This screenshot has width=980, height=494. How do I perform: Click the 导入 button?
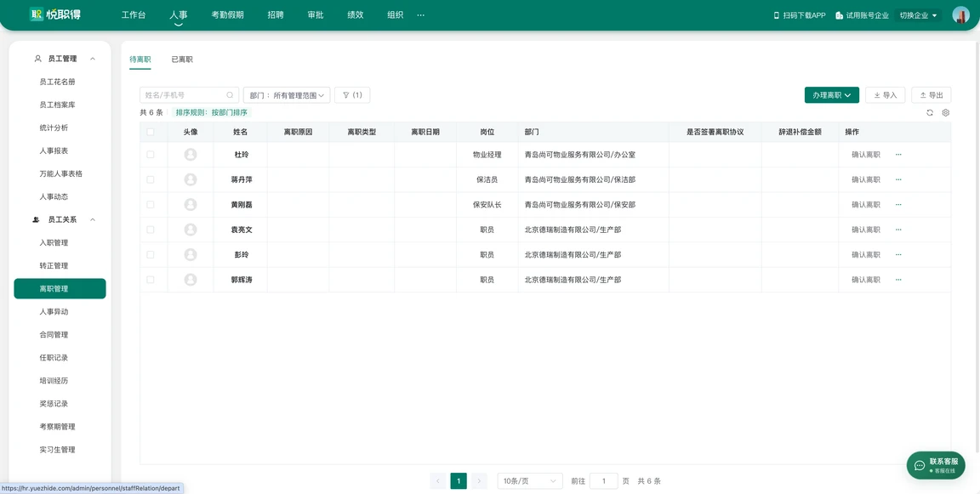point(885,95)
